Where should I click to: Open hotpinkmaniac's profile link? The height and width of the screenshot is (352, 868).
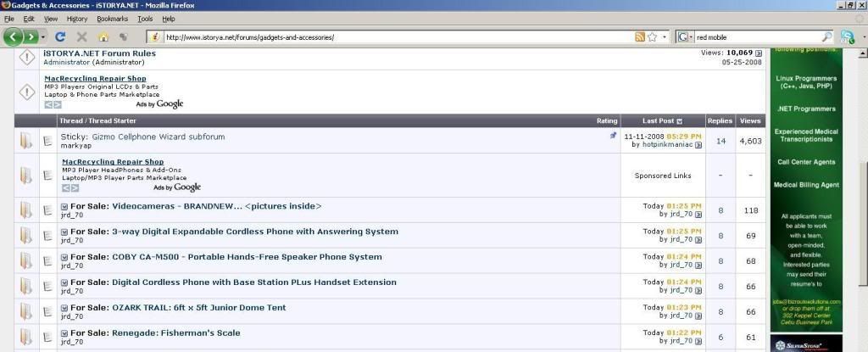coord(667,145)
